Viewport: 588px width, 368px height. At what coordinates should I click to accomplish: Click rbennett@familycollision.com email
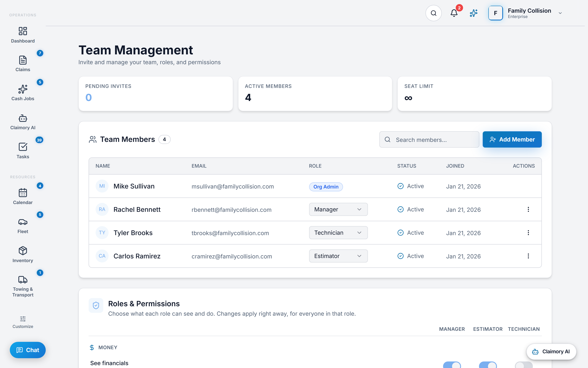pos(231,210)
